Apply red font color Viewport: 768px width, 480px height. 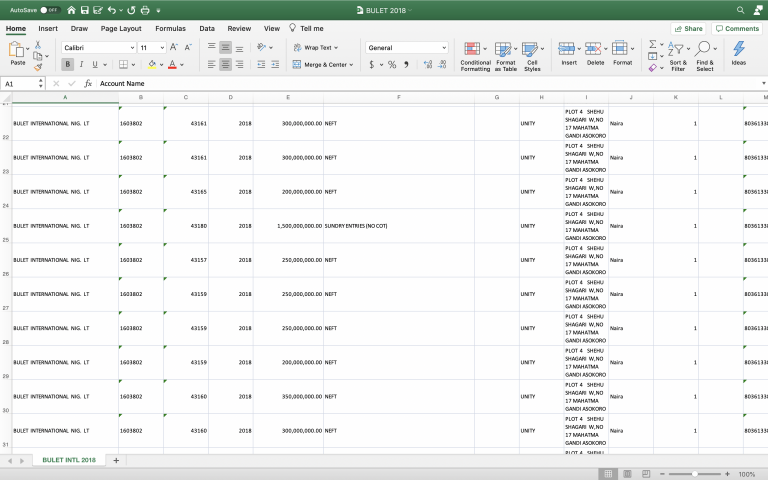[x=172, y=64]
